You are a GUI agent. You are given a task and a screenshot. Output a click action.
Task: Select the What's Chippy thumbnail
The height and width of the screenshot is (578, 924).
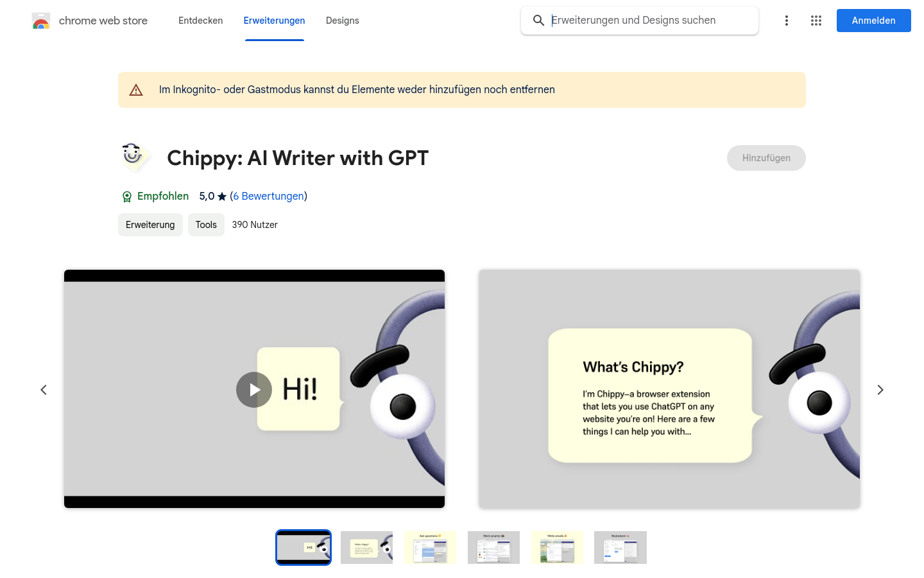366,547
